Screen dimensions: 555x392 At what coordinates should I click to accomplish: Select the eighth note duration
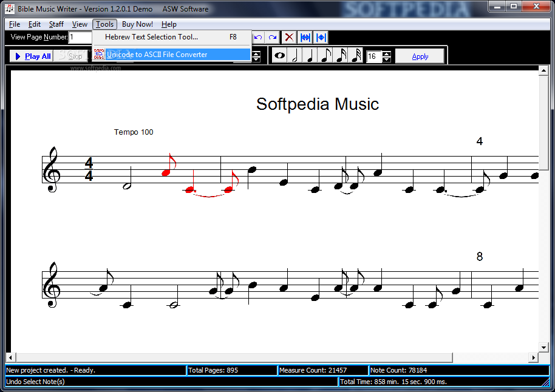point(325,56)
